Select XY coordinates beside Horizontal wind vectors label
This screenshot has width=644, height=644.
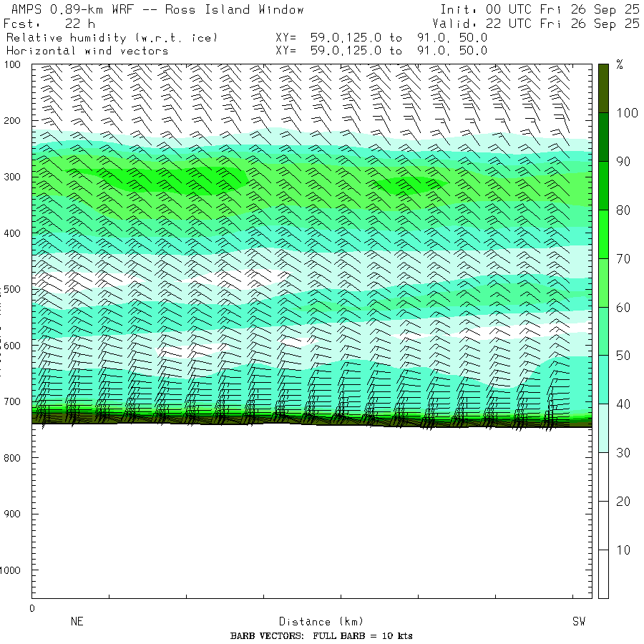(381, 51)
